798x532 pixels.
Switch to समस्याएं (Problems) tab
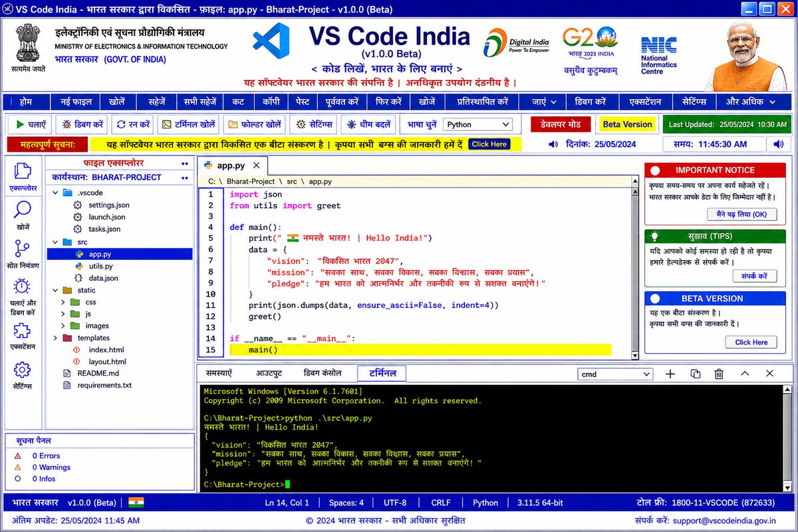pos(219,374)
